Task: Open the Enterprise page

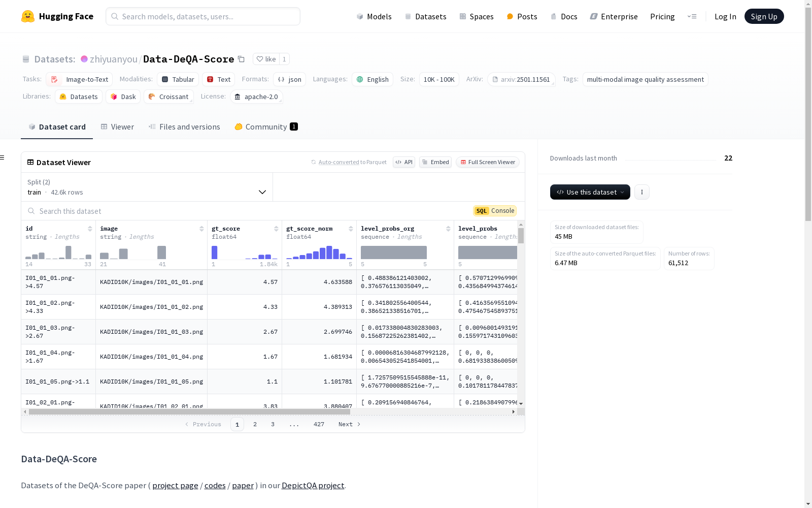Action: [x=614, y=16]
